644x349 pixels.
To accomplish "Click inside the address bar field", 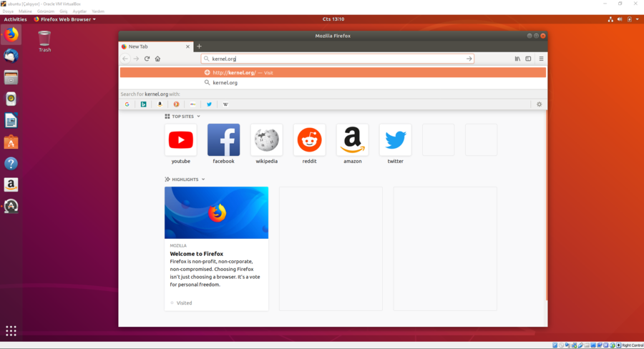I will point(336,59).
